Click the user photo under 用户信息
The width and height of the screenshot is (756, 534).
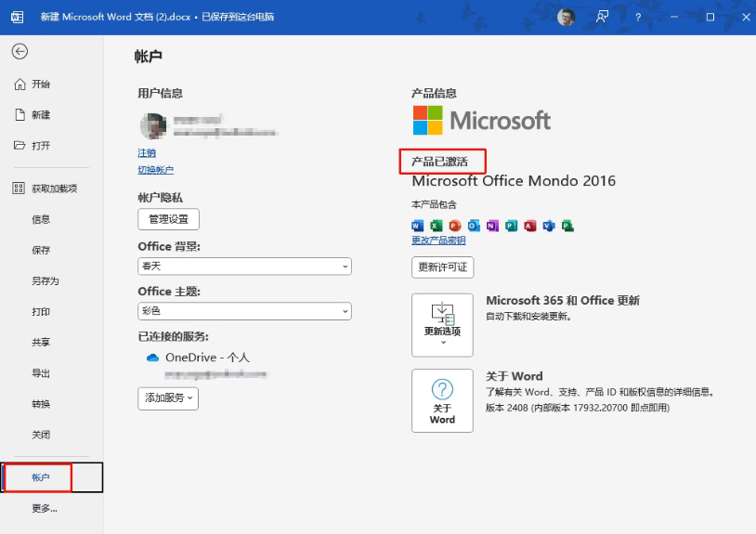[x=153, y=125]
